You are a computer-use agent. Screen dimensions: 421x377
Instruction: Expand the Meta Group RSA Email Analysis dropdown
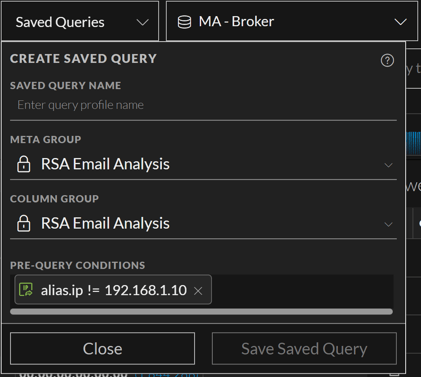coord(203,164)
